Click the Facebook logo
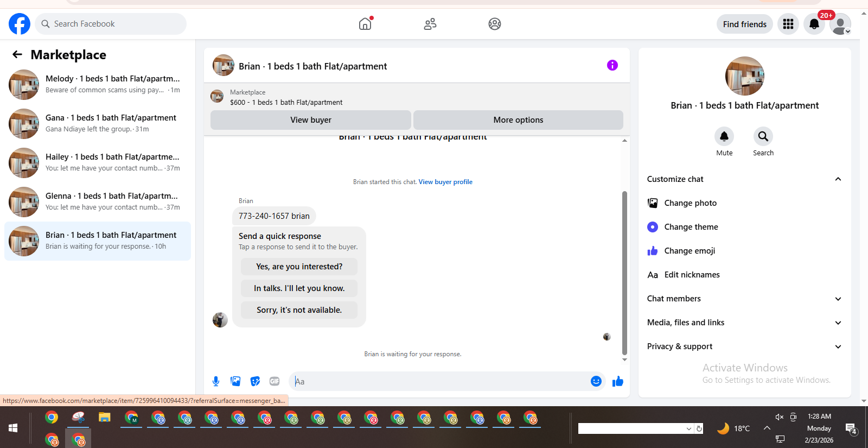 tap(20, 24)
